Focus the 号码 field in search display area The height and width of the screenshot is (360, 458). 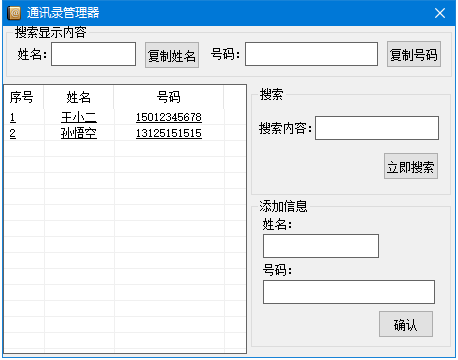pos(311,54)
